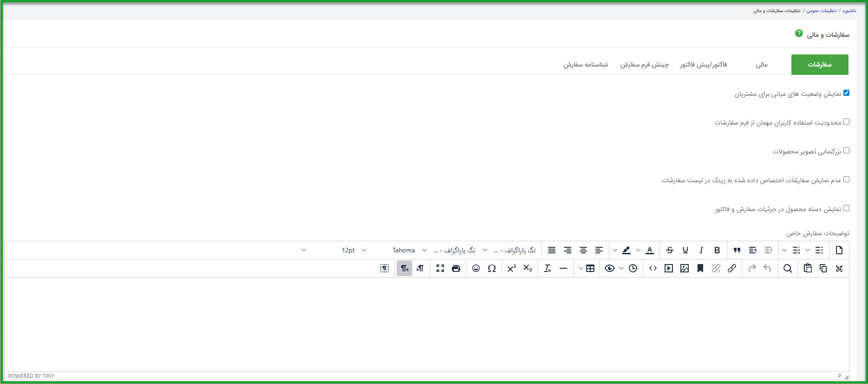
Task: Open the emoji picker
Action: (x=476, y=268)
